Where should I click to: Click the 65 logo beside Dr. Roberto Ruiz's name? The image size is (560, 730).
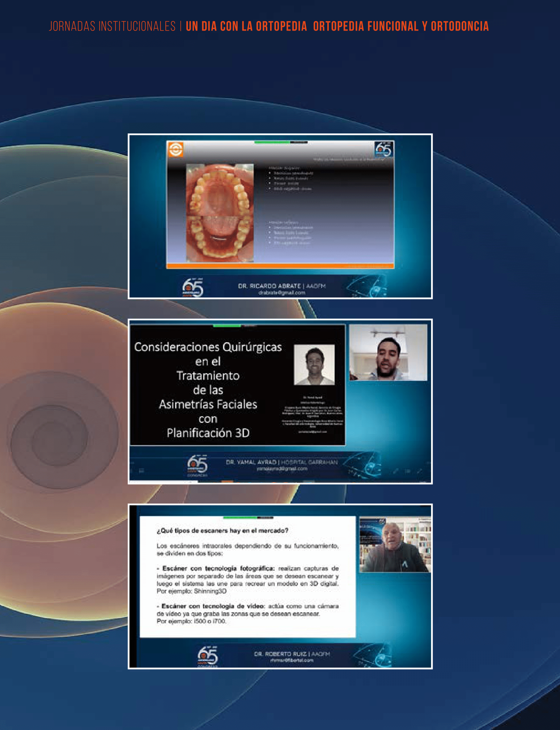208,656
